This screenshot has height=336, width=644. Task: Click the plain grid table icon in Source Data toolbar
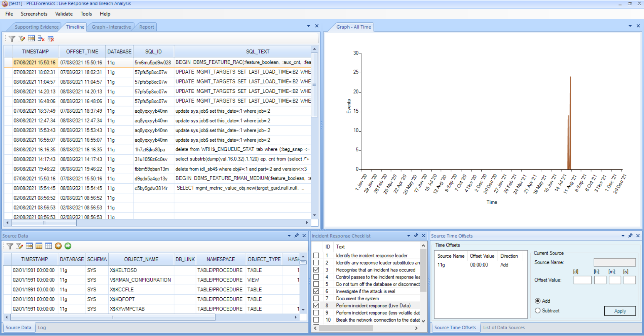(48, 246)
